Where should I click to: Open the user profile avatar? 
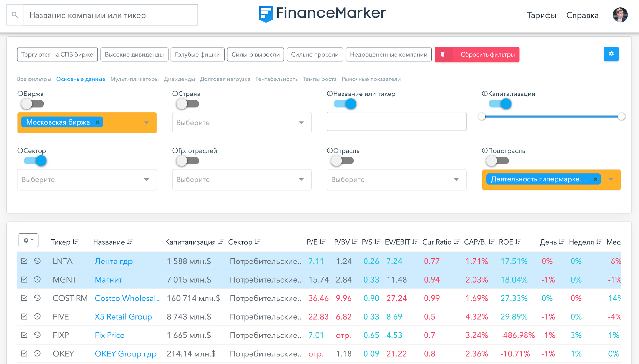pyautogui.click(x=620, y=15)
